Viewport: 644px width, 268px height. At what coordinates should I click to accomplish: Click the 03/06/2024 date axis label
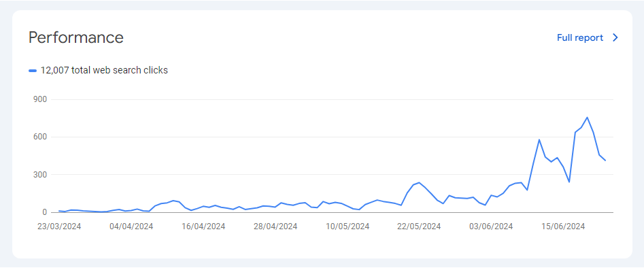point(491,227)
